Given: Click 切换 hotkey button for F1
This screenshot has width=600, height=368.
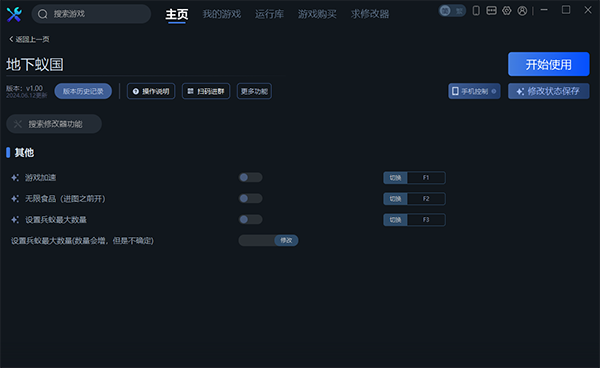Looking at the screenshot, I should click(x=395, y=177).
